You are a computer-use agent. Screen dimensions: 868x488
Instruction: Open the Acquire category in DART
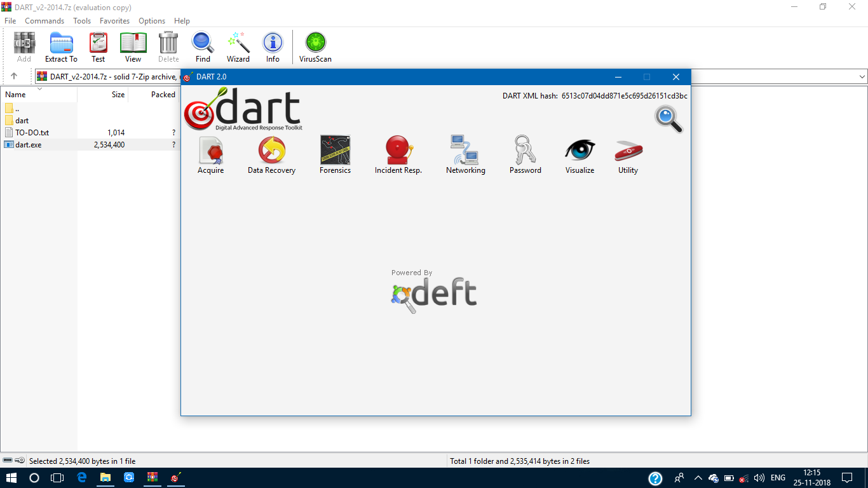click(x=211, y=155)
